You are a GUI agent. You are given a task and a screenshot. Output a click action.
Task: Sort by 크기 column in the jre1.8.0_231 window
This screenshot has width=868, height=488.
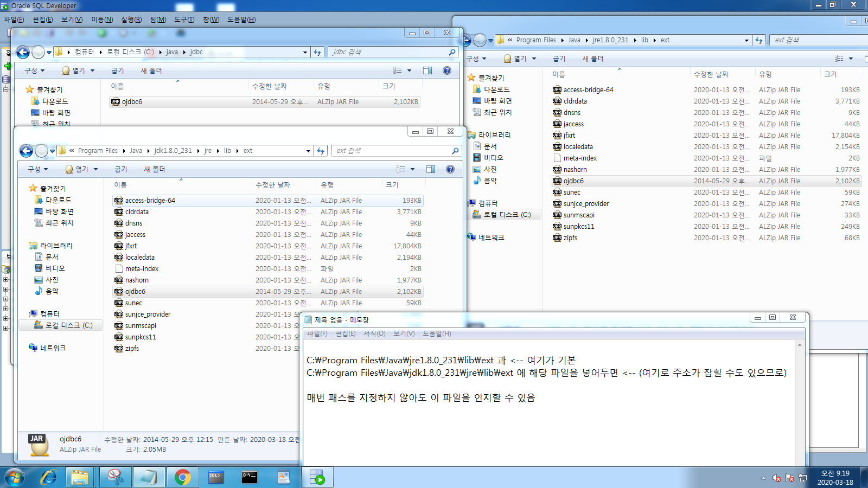[841, 74]
